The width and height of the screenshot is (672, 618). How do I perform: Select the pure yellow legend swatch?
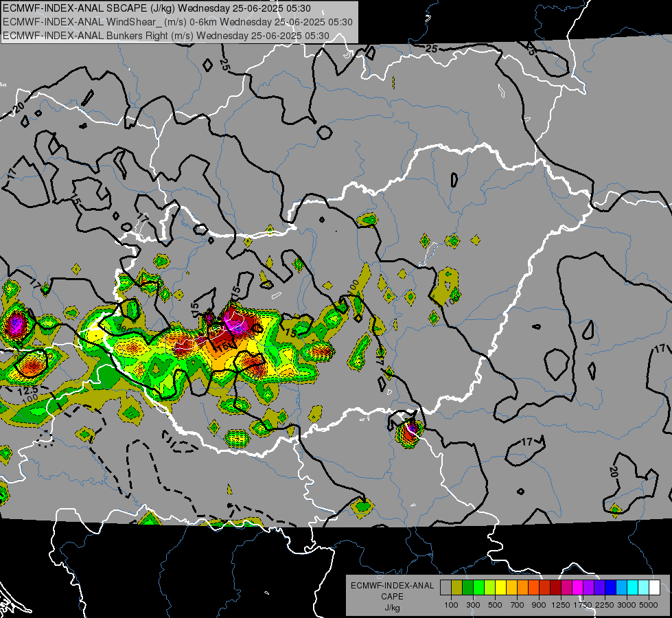(x=500, y=588)
